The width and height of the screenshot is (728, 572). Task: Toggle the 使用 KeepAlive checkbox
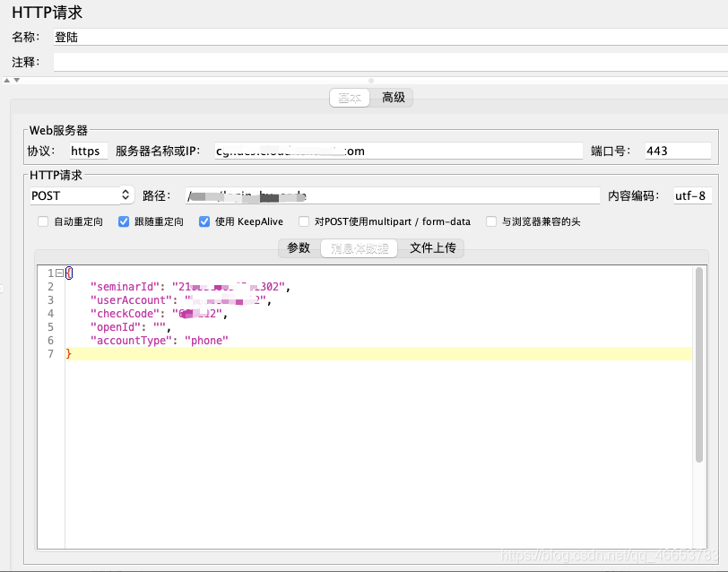204,221
